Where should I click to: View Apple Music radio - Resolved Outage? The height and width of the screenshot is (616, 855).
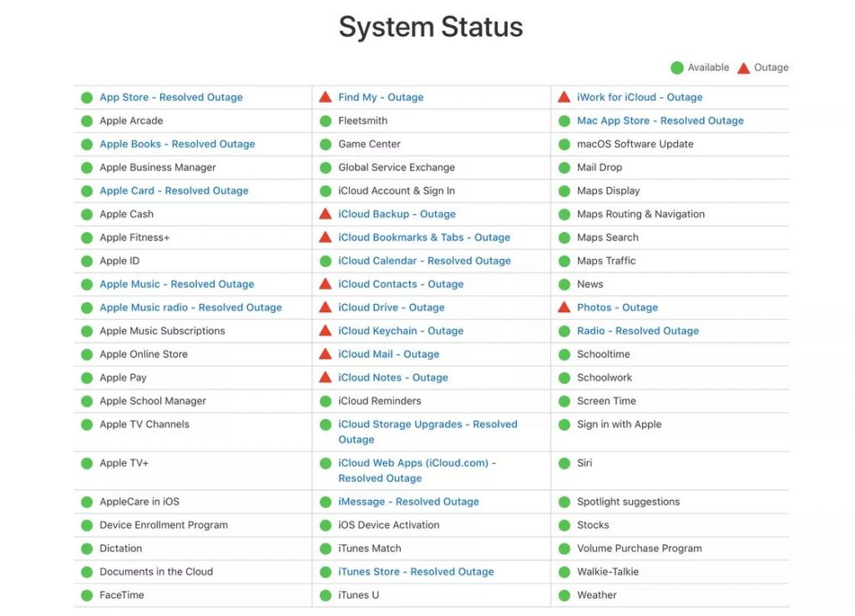(191, 307)
